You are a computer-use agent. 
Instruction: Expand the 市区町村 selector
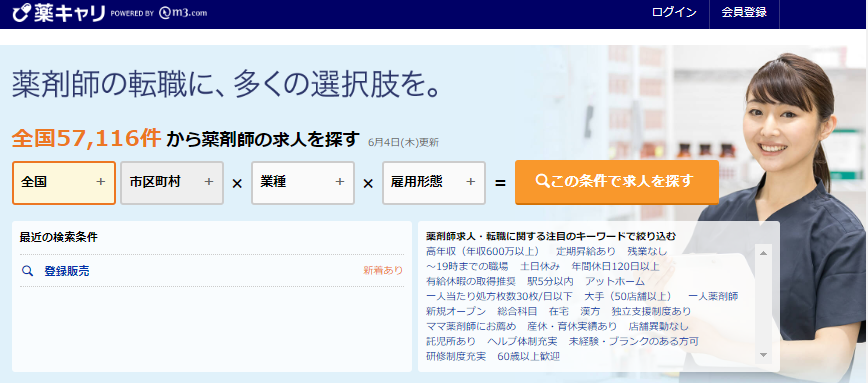[172, 183]
